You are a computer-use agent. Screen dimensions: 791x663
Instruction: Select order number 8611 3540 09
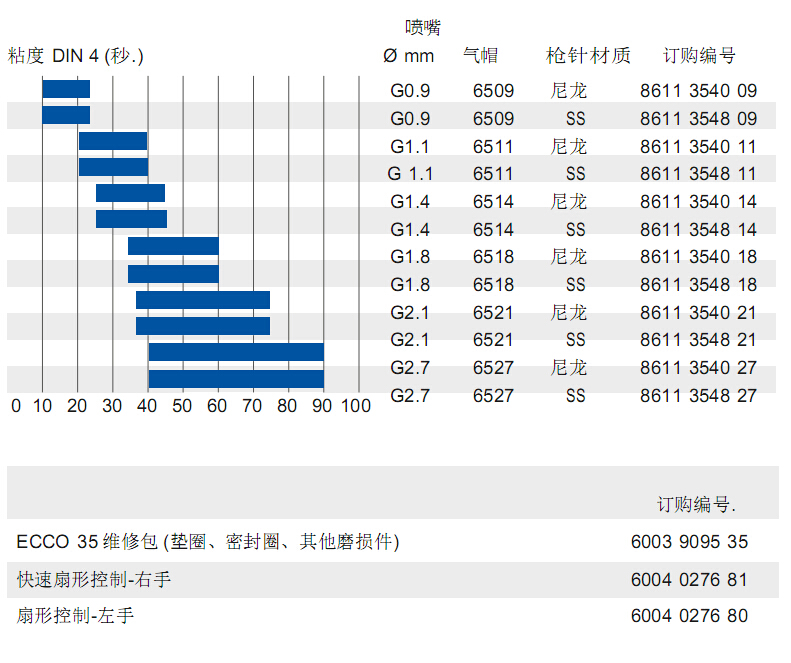click(698, 91)
